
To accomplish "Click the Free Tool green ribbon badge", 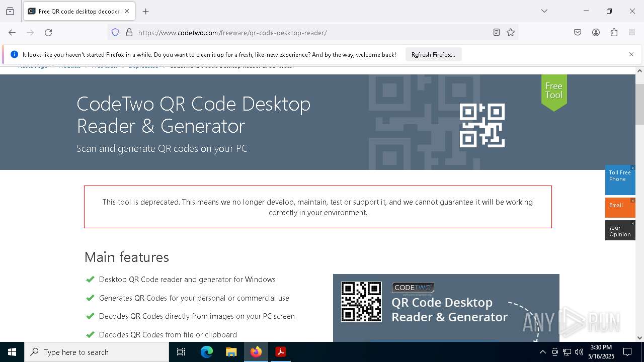I will coord(554,93).
